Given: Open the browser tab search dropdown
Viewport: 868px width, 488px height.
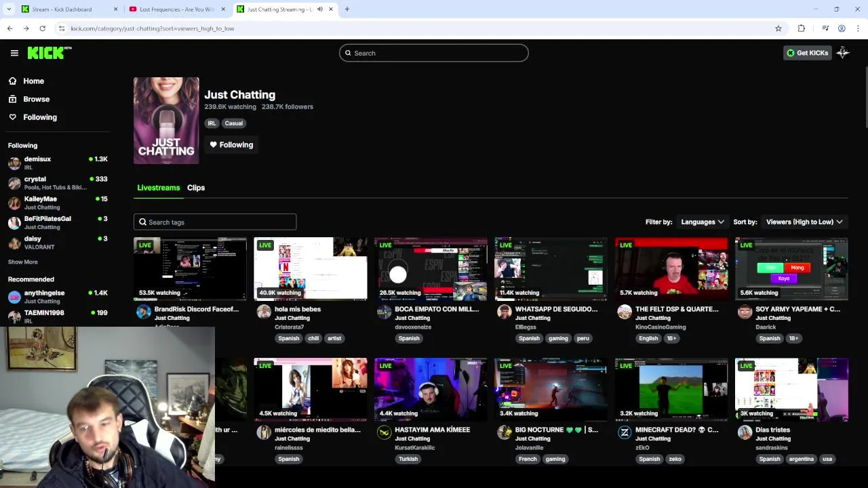Looking at the screenshot, I should coord(9,9).
